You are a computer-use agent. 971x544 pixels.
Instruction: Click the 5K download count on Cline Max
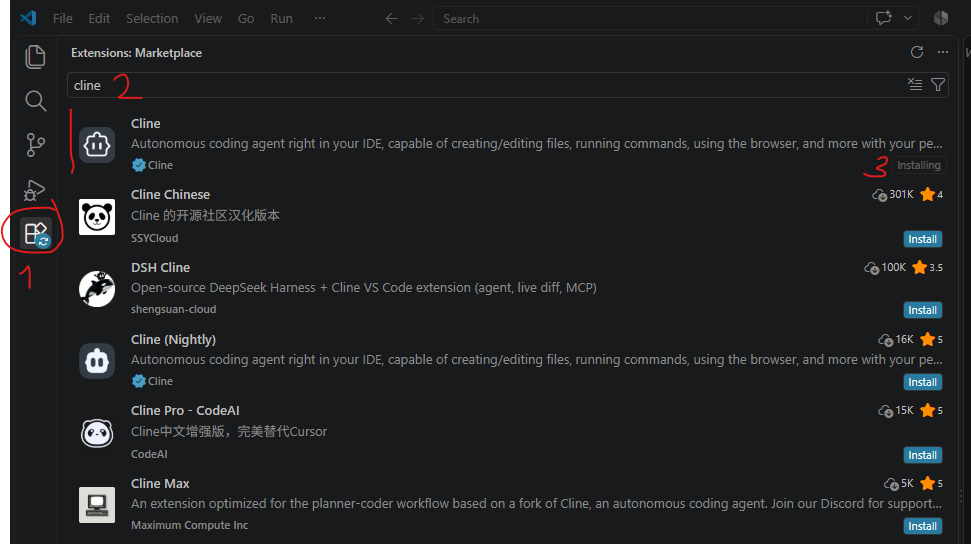pyautogui.click(x=899, y=483)
